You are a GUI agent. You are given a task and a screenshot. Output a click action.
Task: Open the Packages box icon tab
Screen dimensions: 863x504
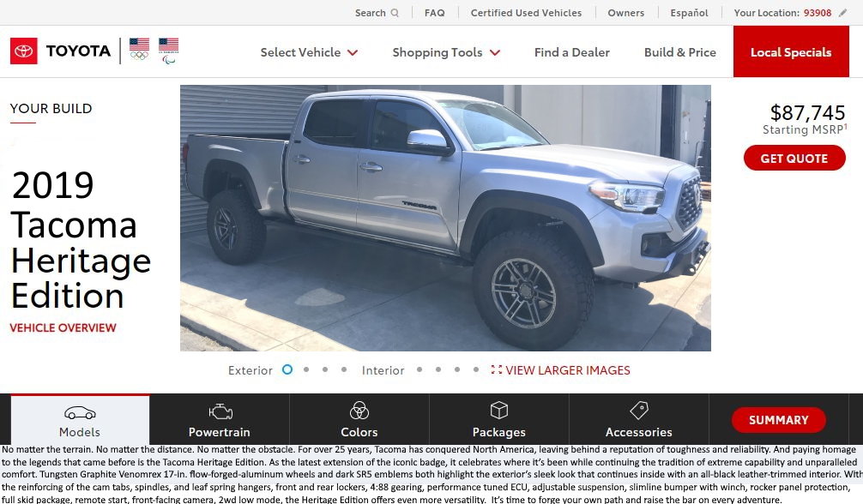pyautogui.click(x=499, y=419)
